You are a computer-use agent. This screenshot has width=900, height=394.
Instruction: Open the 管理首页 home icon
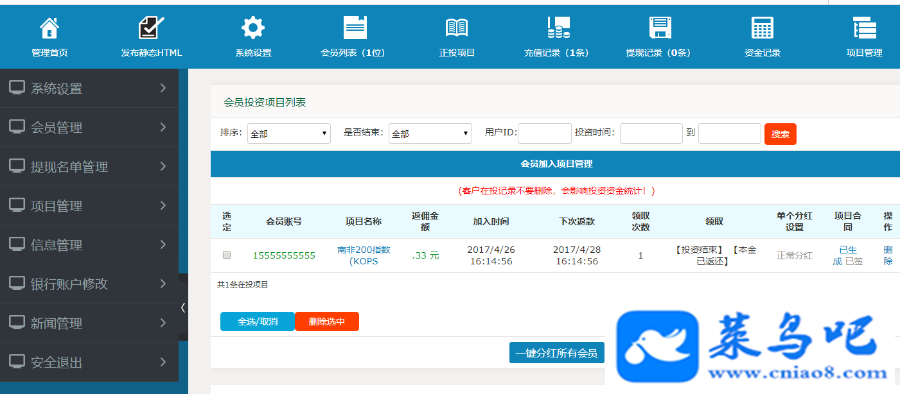pyautogui.click(x=49, y=28)
